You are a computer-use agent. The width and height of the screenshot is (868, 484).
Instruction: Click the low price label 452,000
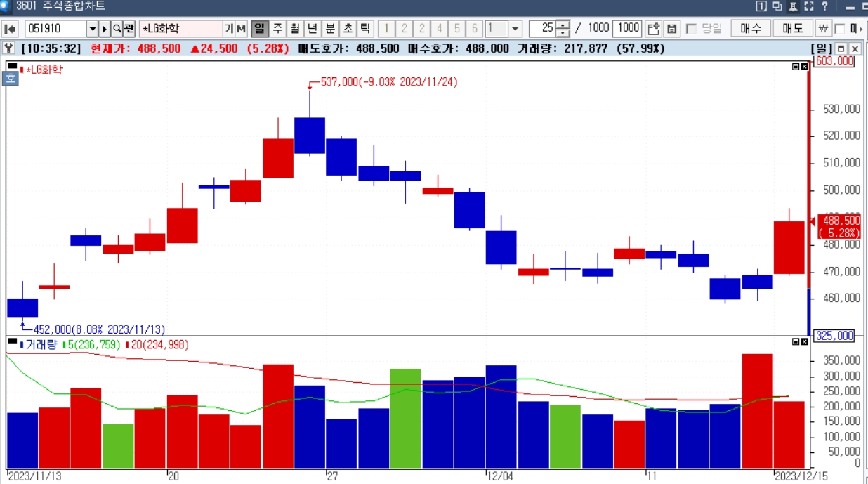100,329
